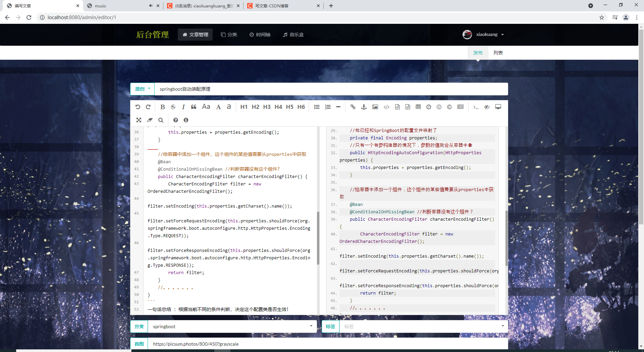Insert H4 heading
The width and height of the screenshot is (644, 352).
tap(278, 107)
